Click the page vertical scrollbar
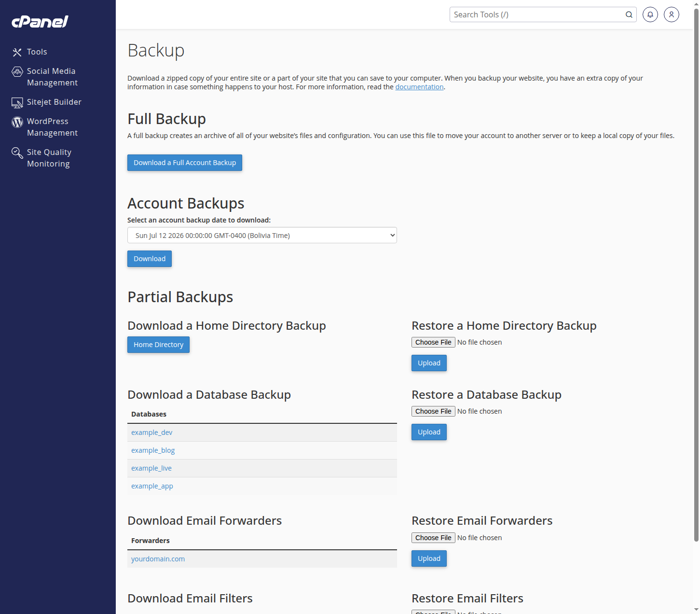The width and height of the screenshot is (700, 614). point(696,275)
